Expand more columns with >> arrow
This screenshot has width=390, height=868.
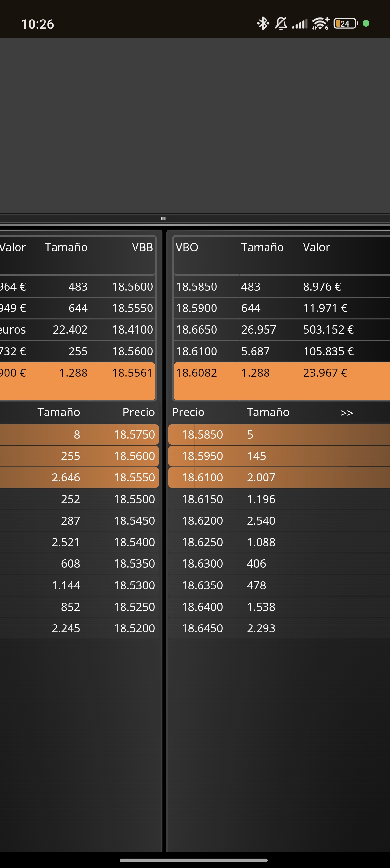(346, 413)
